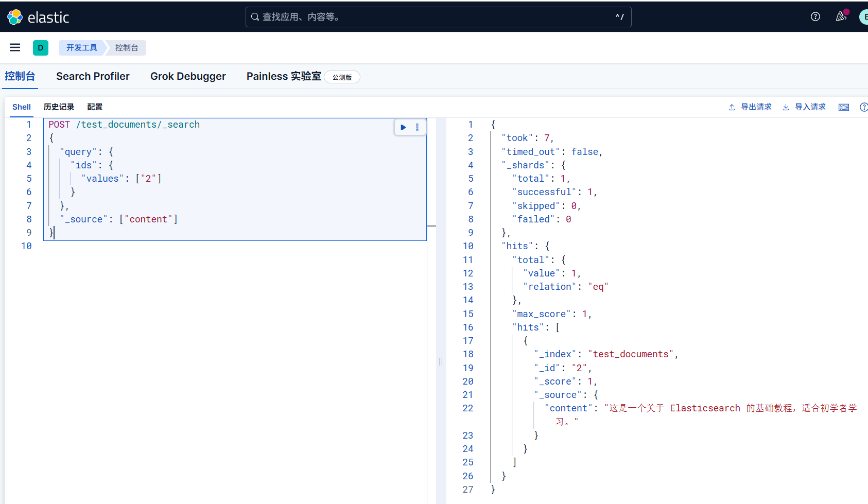This screenshot has width=868, height=504.
Task: Select the 历史记录 history tab
Action: [x=59, y=107]
